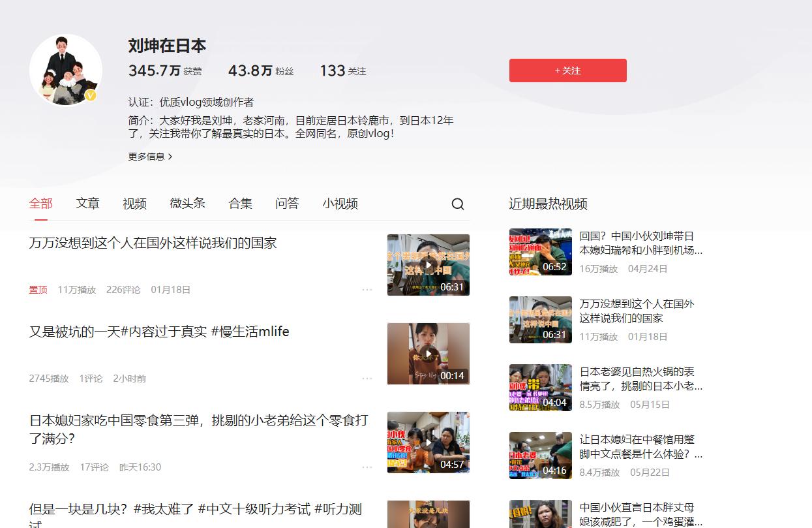Play the 00:14 short video
812x528 pixels.
pyautogui.click(x=428, y=354)
